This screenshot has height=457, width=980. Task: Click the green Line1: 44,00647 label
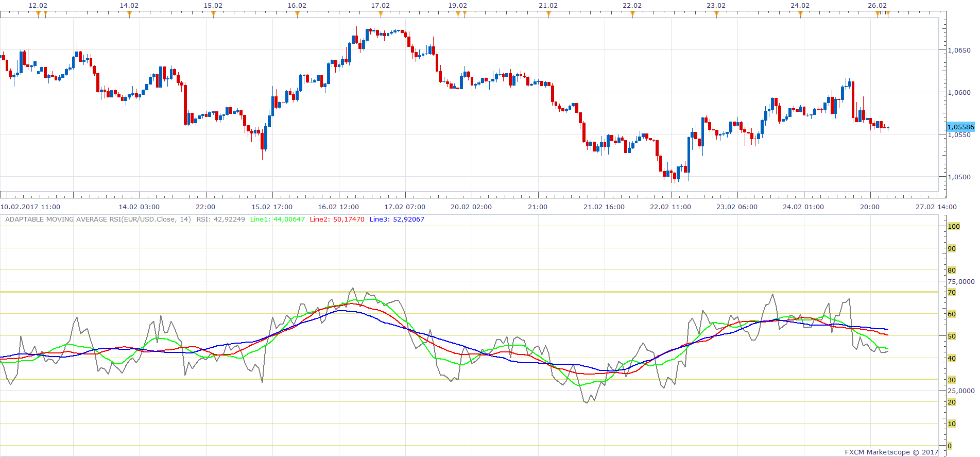coord(278,219)
